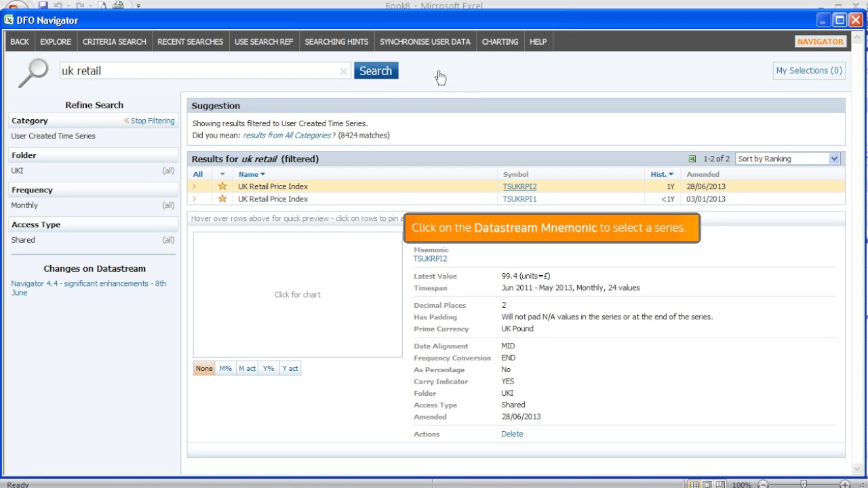Favourite the TSUKRPI2 row star
The height and width of the screenshot is (488, 868).
pyautogui.click(x=222, y=186)
